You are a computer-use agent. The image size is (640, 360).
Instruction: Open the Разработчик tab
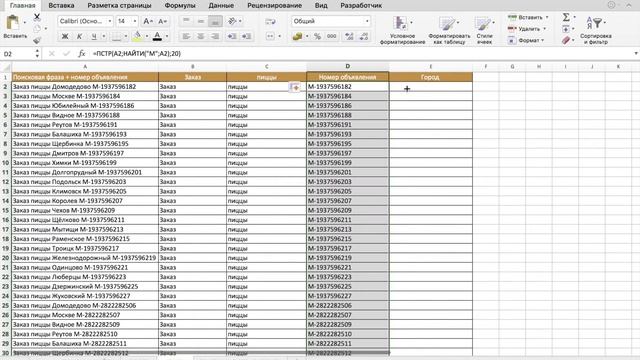(x=361, y=5)
